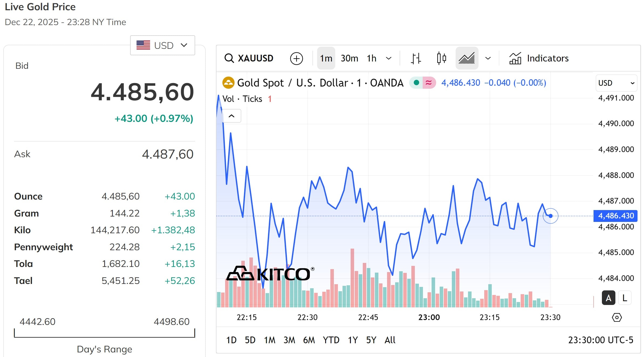Toggle auto scale A button
The image size is (644, 357).
(x=608, y=298)
